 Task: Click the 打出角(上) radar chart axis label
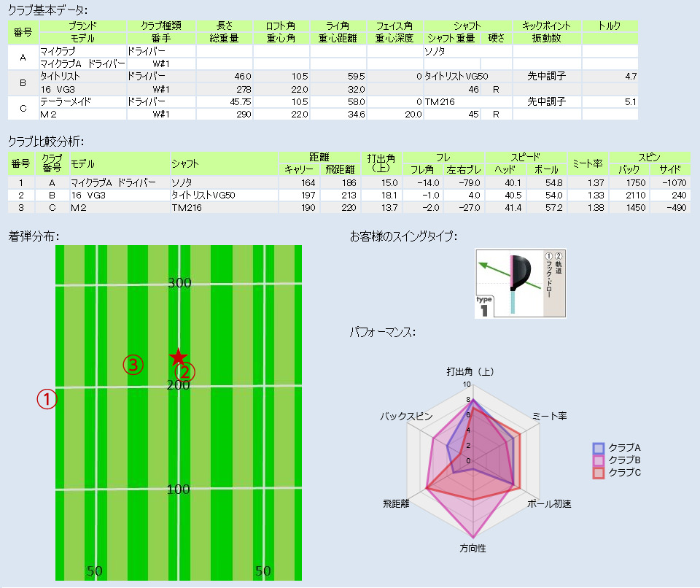coord(470,372)
